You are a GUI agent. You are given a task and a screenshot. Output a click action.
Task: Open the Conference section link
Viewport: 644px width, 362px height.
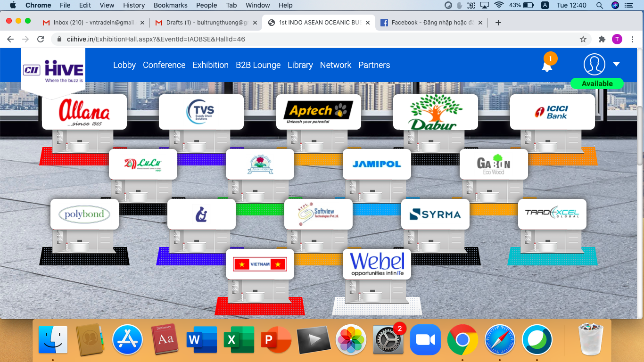tap(164, 65)
